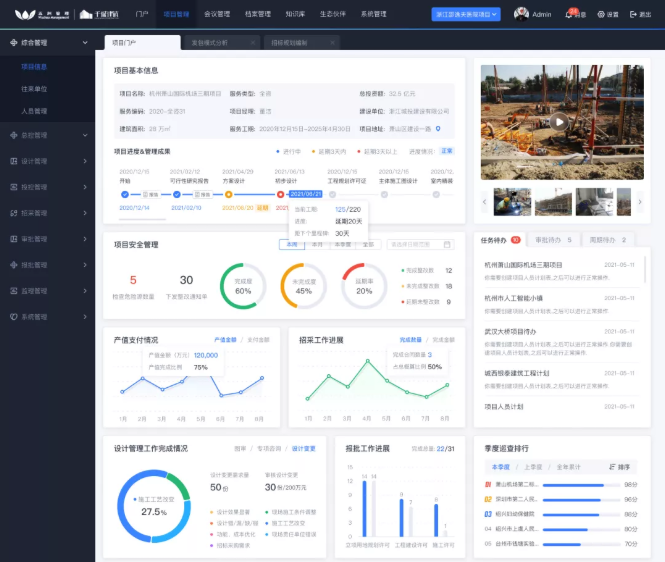Click the 排序 sort icon in ranking panel
The height and width of the screenshot is (562, 665).
(x=615, y=467)
